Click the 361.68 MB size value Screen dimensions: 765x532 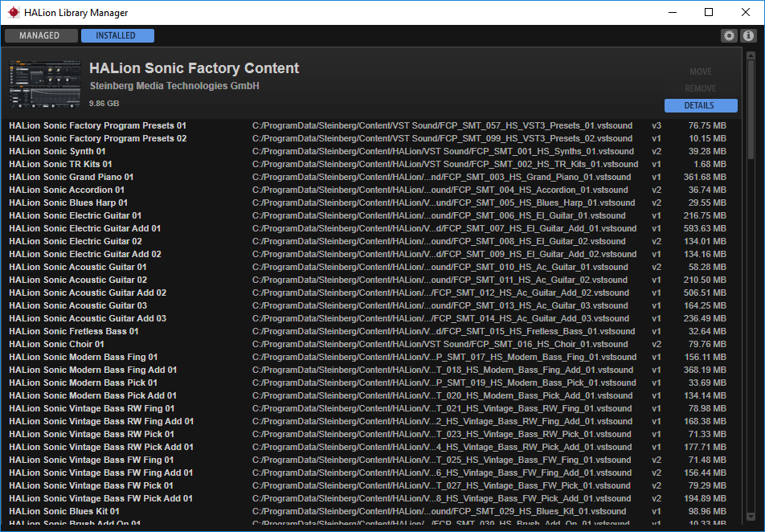(x=705, y=177)
